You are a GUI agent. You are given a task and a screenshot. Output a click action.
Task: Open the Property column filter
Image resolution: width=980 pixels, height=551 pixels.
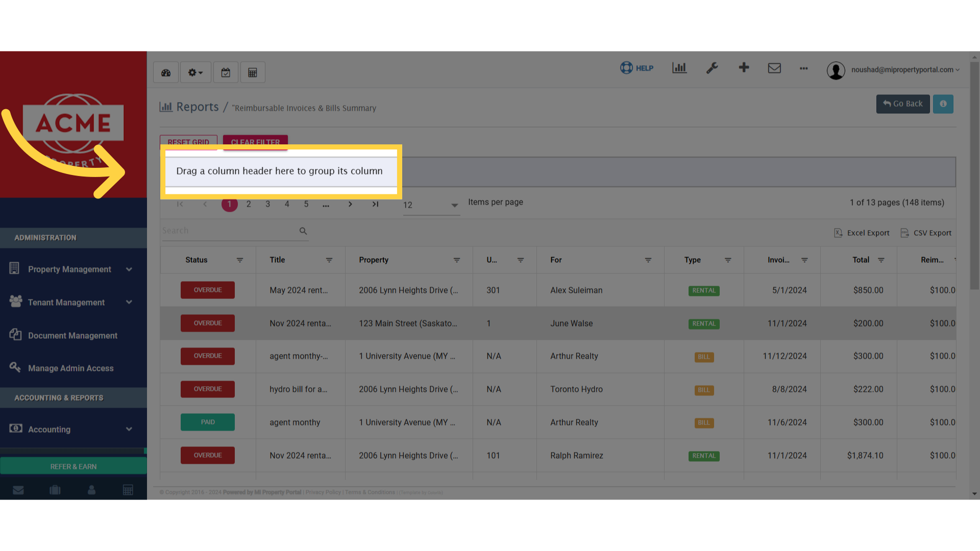pyautogui.click(x=457, y=260)
